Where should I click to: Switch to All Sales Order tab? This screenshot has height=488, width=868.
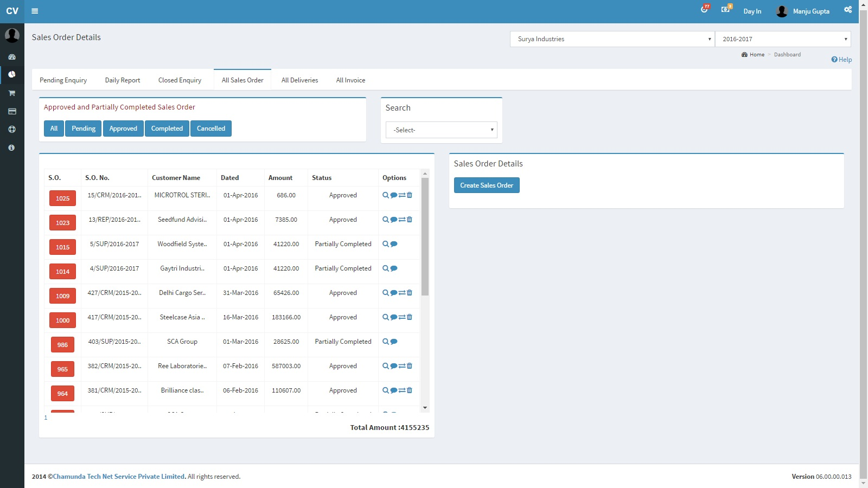coord(242,80)
